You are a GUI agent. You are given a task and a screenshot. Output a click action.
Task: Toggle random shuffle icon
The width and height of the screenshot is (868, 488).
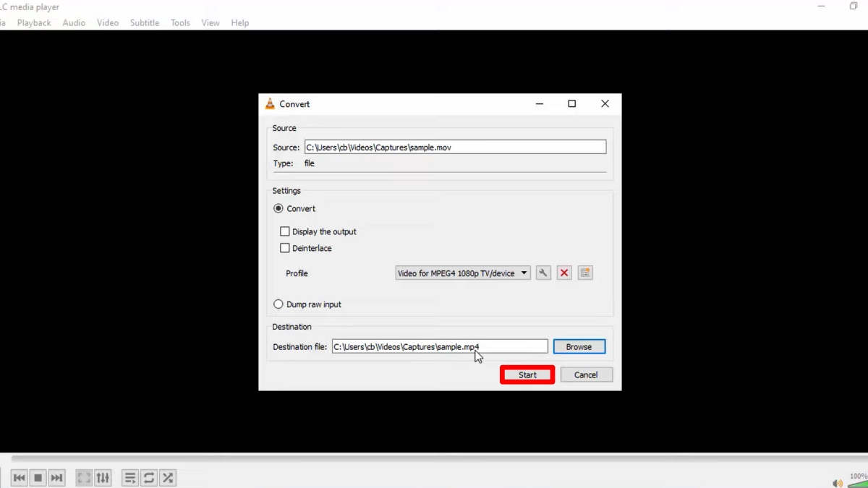[168, 478]
